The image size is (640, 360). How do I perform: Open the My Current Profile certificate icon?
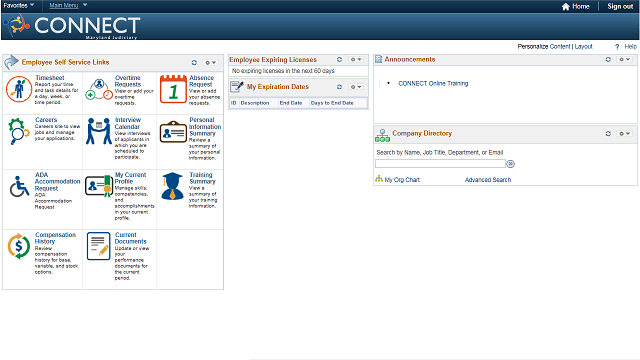[x=99, y=186]
